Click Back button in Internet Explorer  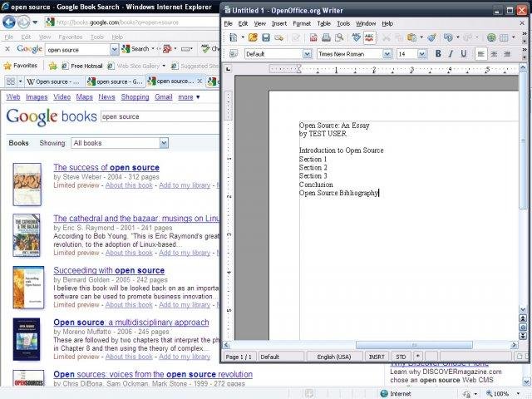[x=9, y=22]
